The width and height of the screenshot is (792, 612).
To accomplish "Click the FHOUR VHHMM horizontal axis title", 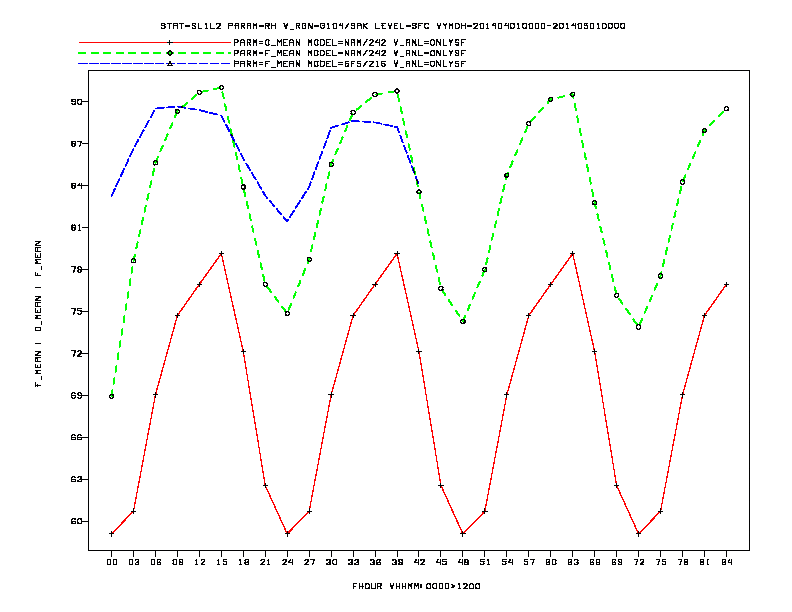I will pos(416,586).
